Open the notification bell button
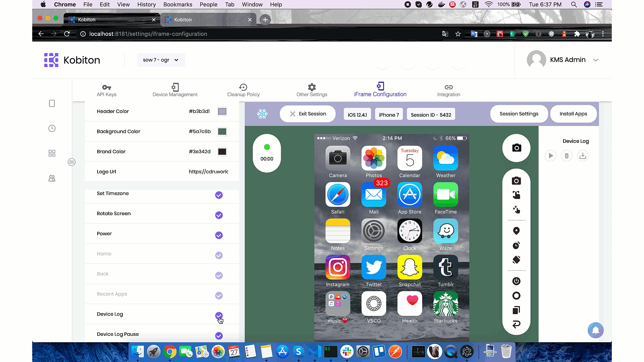 click(x=595, y=330)
